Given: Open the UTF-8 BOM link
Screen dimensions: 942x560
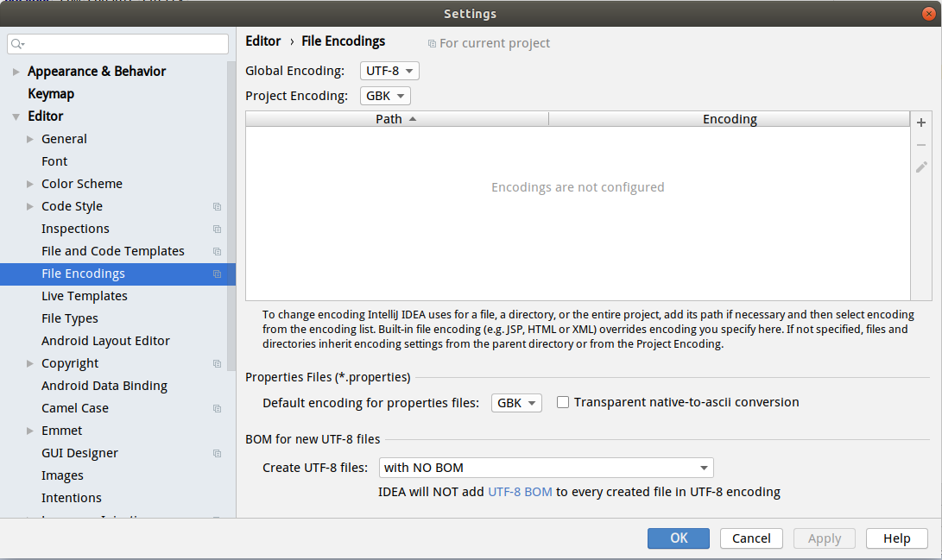Looking at the screenshot, I should (x=520, y=492).
